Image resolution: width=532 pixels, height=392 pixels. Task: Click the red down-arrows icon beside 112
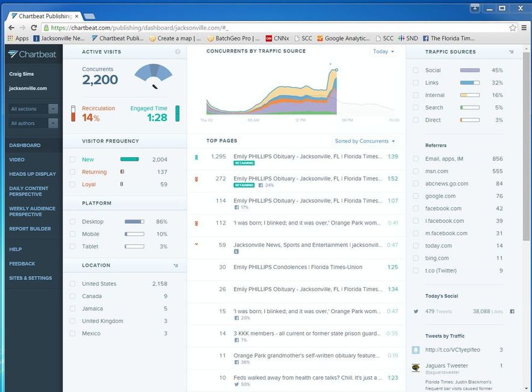tap(196, 223)
